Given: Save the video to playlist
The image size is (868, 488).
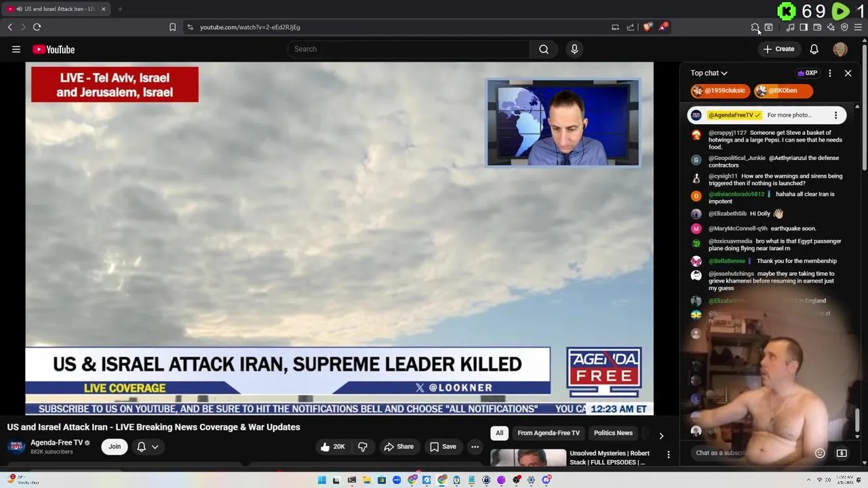Looking at the screenshot, I should [442, 447].
